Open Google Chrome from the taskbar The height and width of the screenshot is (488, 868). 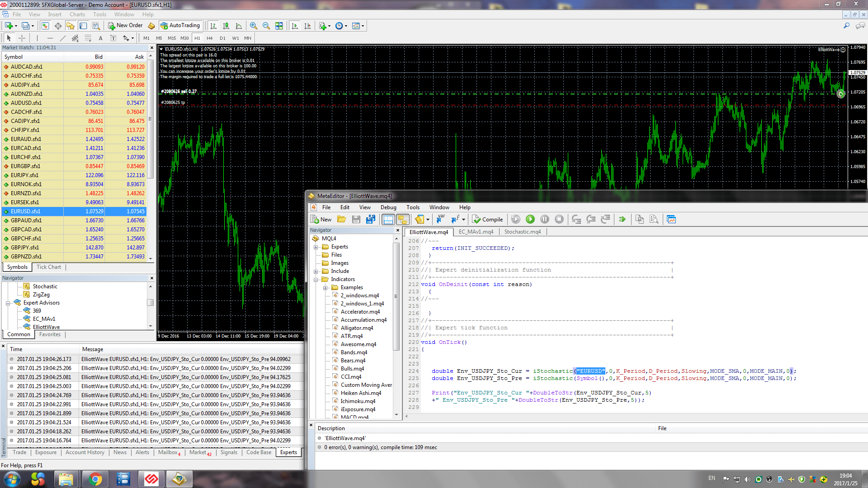coord(95,479)
